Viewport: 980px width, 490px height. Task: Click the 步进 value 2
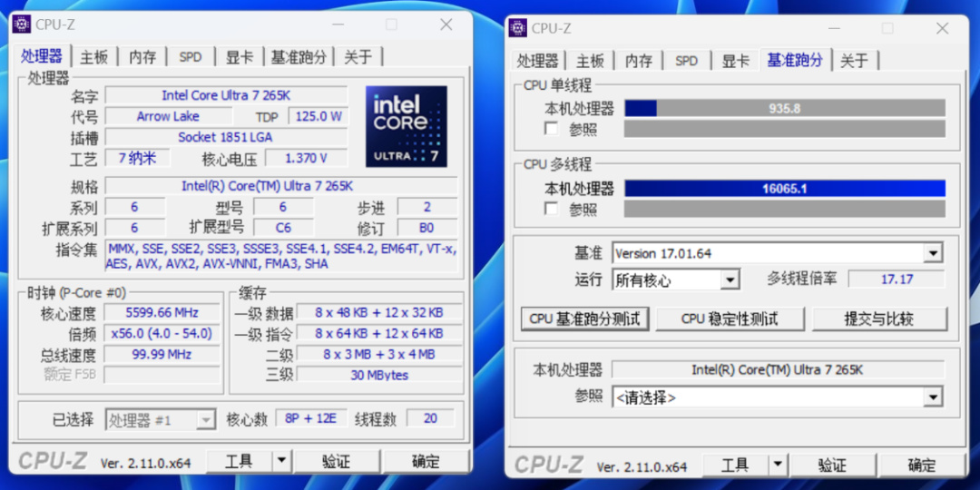[x=427, y=207]
